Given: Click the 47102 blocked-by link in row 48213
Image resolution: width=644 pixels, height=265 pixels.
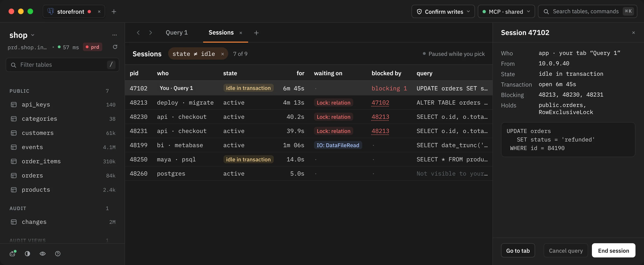Looking at the screenshot, I should coord(380,103).
